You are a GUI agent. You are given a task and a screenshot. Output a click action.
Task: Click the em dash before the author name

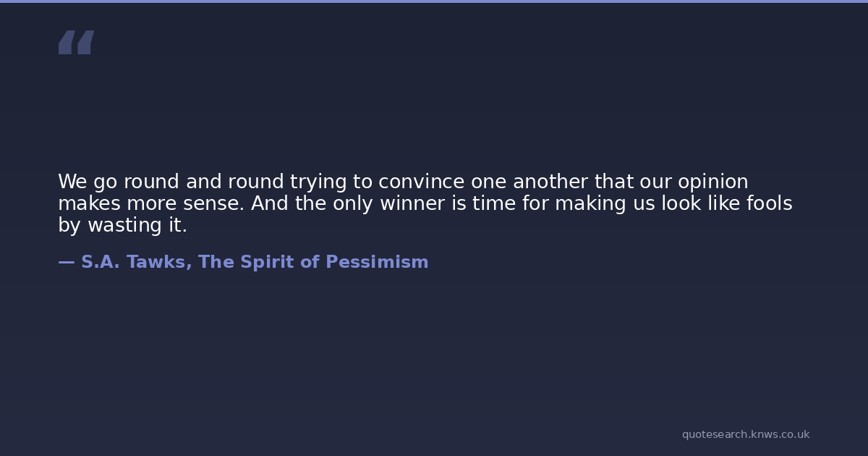66,262
